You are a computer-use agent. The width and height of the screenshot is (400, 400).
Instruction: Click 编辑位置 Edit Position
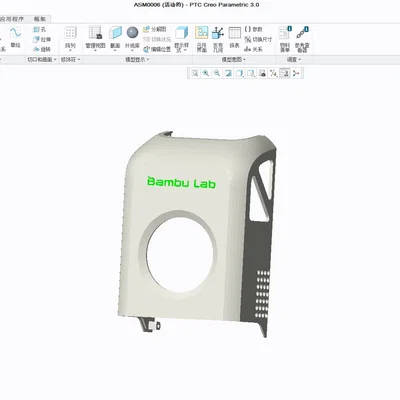[x=157, y=49]
